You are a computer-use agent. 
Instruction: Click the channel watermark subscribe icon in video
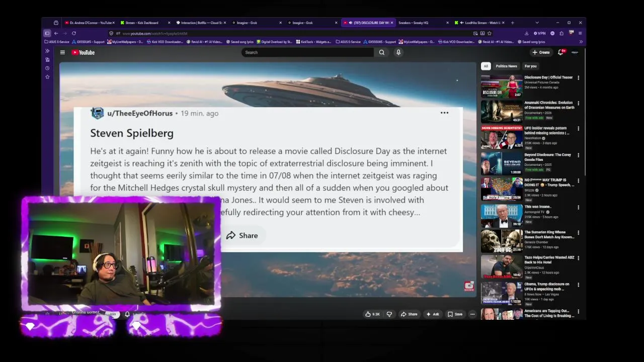click(x=469, y=287)
